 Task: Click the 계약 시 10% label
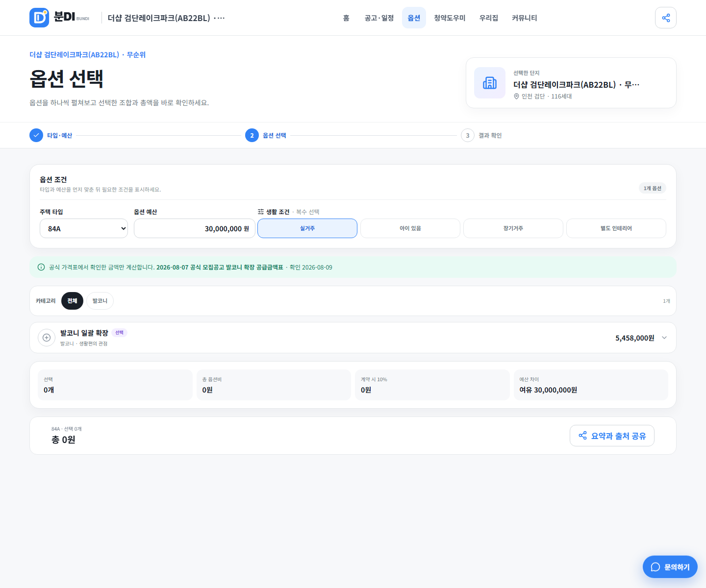click(x=374, y=379)
